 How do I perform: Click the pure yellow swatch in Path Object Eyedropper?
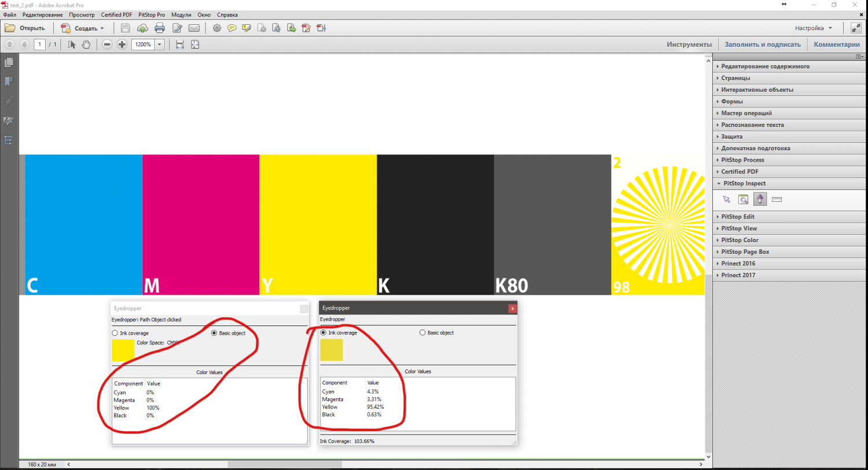(x=123, y=350)
